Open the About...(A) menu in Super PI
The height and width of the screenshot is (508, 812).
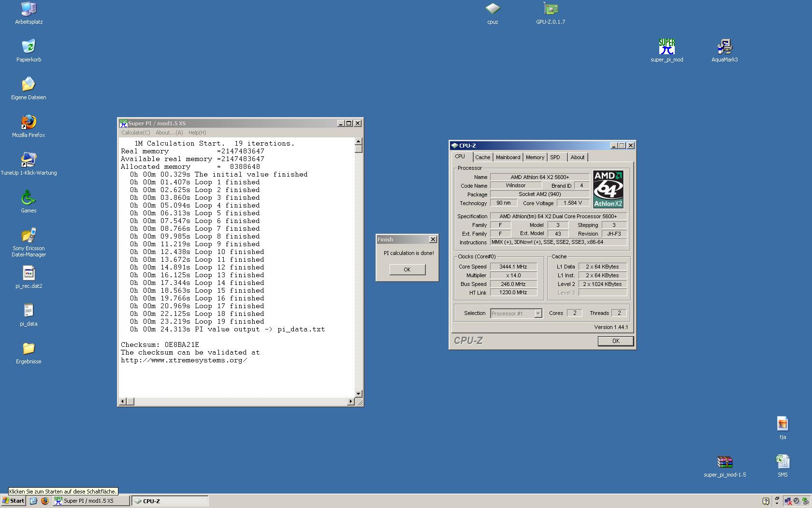pyautogui.click(x=169, y=133)
